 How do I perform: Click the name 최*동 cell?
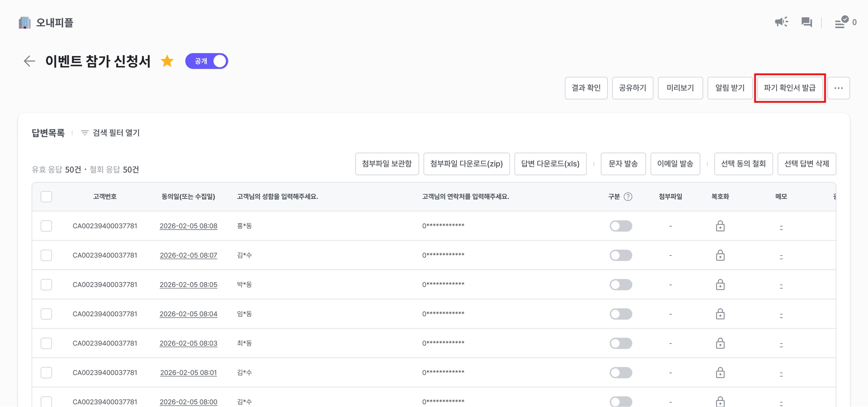point(245,343)
